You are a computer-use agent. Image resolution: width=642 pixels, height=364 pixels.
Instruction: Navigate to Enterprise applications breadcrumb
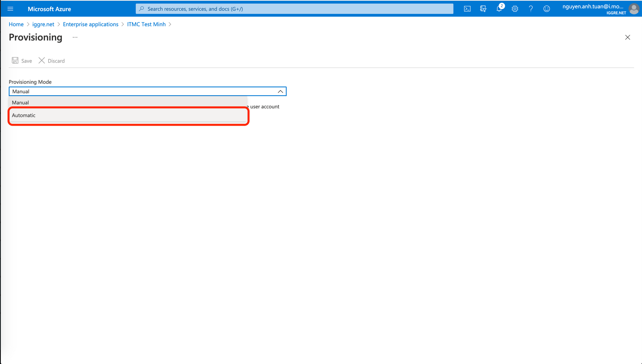click(x=91, y=24)
